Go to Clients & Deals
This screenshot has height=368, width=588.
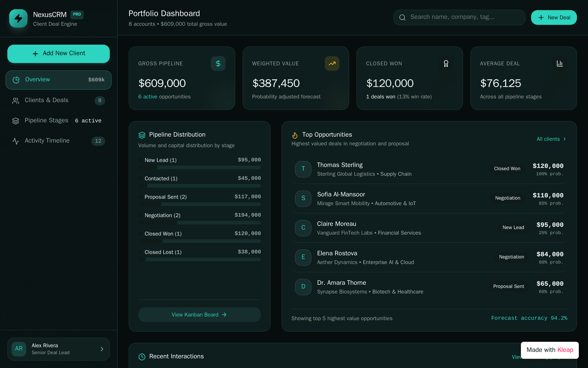[x=59, y=100]
